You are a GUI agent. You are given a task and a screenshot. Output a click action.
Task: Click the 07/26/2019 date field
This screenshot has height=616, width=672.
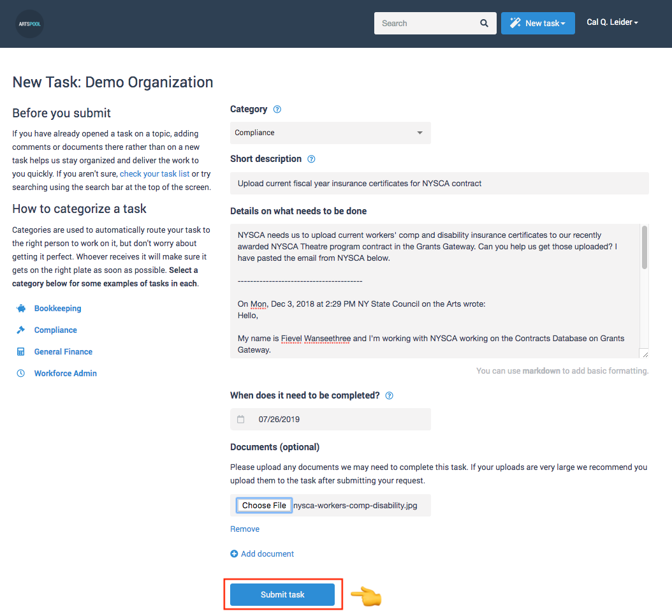coord(330,419)
